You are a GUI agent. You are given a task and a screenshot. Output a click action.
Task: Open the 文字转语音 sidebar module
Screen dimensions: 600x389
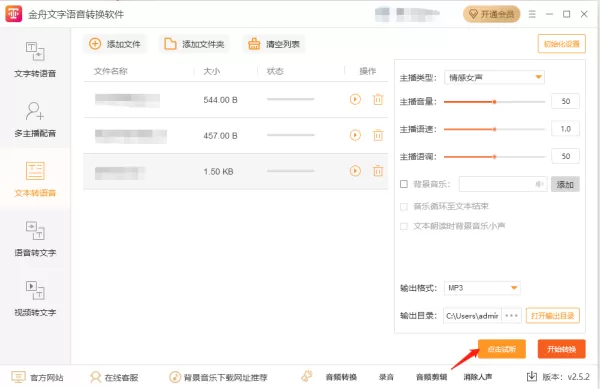point(35,59)
